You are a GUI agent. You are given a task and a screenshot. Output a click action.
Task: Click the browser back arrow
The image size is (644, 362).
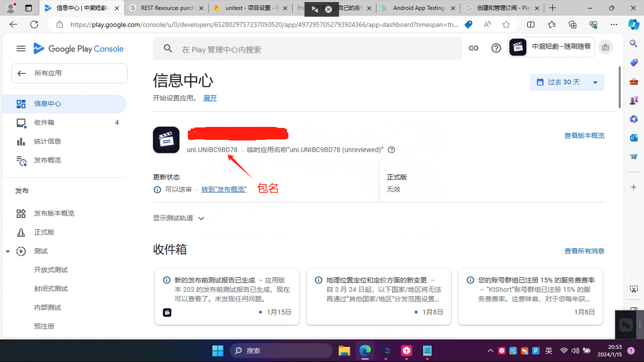pyautogui.click(x=14, y=24)
